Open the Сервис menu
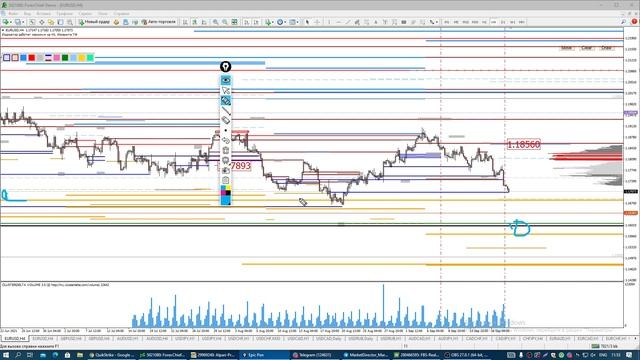Screen dimensions: 640x360 pos(85,13)
